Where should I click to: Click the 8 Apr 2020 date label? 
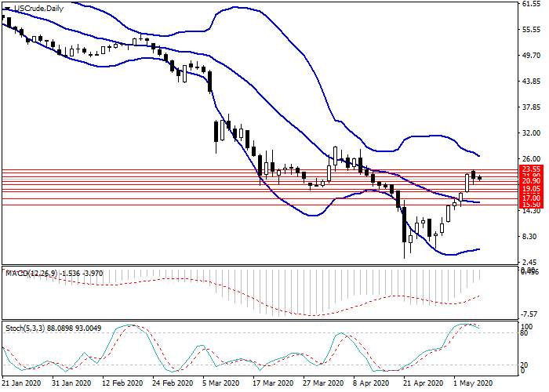(371, 384)
